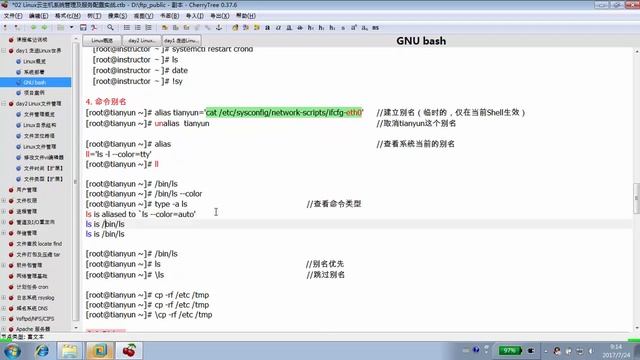Toggle monospace formatting
640x360 pixels.
point(376,28)
